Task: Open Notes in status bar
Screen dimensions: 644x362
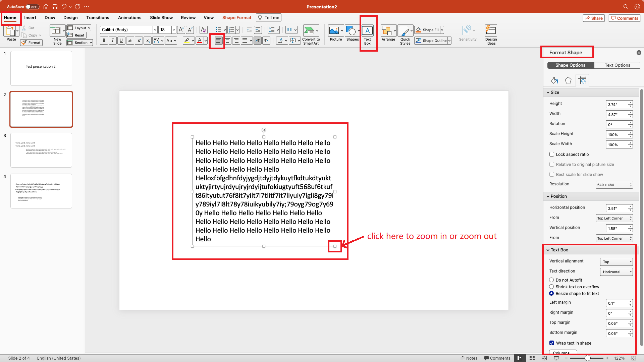Action: pos(469,358)
